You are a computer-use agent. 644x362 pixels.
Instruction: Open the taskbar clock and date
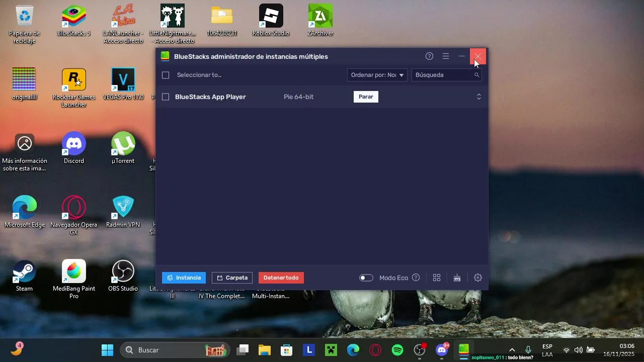[619, 350]
